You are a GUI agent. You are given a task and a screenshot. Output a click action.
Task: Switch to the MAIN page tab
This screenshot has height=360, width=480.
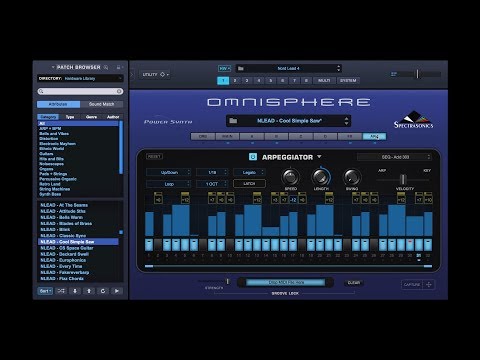[227, 136]
